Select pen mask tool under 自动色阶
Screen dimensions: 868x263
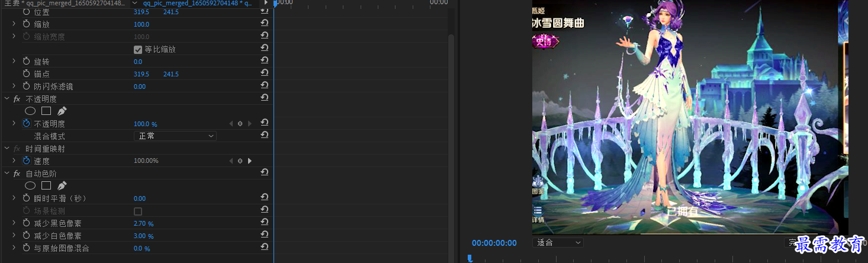click(x=62, y=185)
